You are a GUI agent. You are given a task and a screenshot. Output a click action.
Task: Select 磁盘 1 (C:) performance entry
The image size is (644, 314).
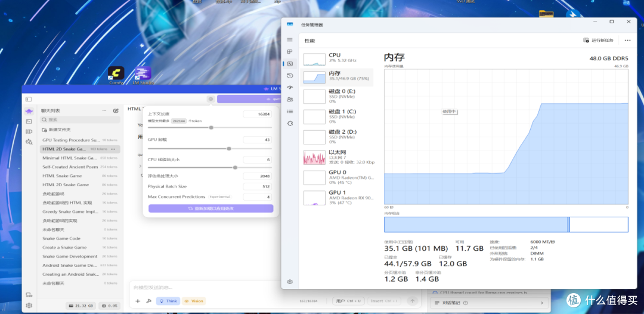(x=337, y=117)
